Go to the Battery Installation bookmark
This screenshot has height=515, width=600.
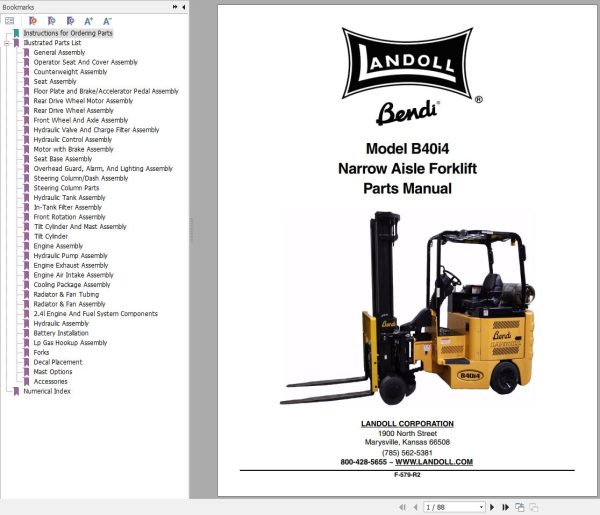pyautogui.click(x=61, y=333)
